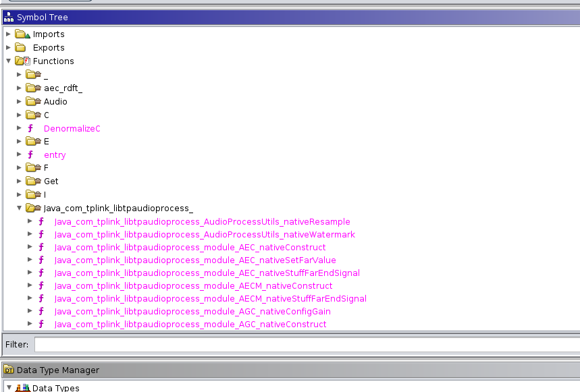Image resolution: width=580 pixels, height=392 pixels.
Task: Click the folder icon beside C
Action: (33, 115)
